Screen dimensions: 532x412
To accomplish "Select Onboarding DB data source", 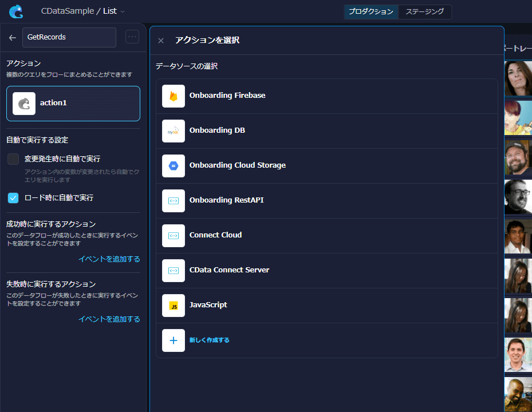I will point(327,131).
